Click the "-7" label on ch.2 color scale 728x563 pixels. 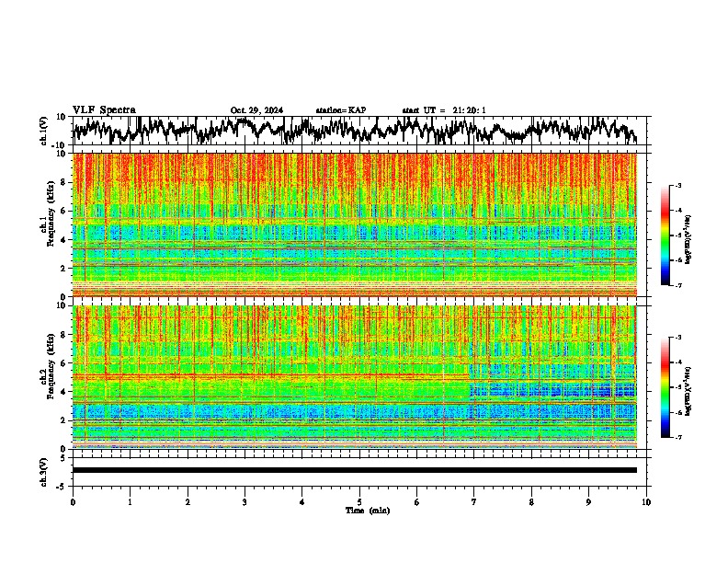point(678,437)
